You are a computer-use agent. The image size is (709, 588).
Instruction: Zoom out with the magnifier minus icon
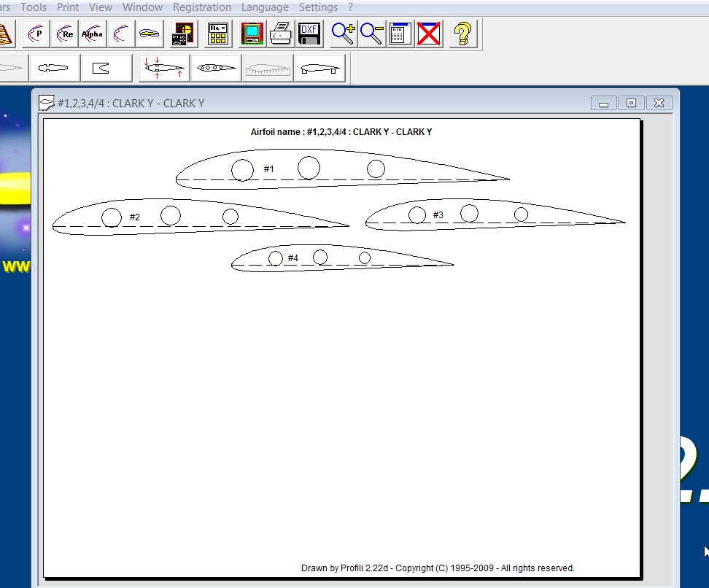coord(371,34)
